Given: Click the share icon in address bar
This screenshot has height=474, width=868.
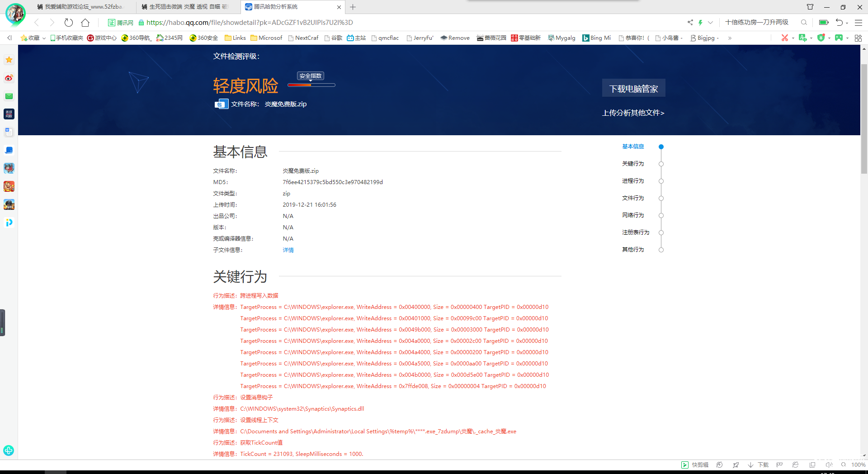Looking at the screenshot, I should [x=690, y=22].
